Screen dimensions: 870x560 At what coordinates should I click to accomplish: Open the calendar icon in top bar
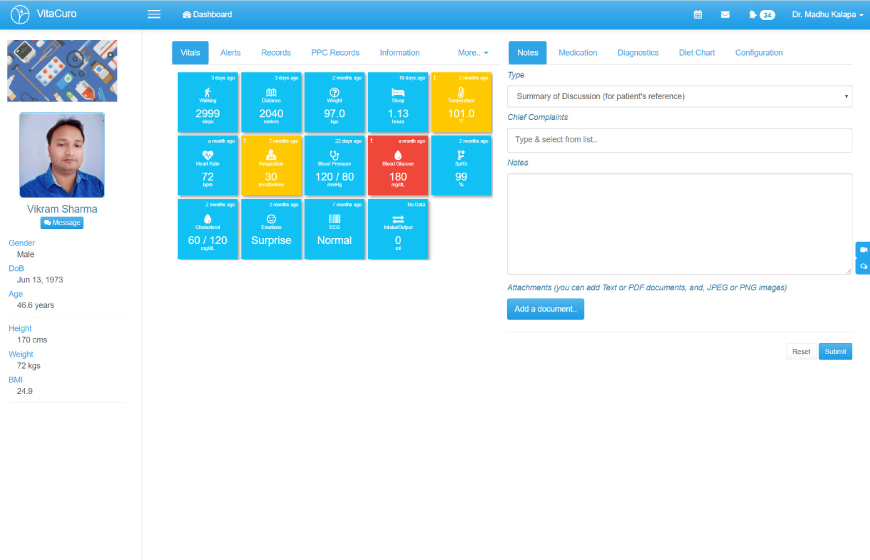[x=698, y=15]
